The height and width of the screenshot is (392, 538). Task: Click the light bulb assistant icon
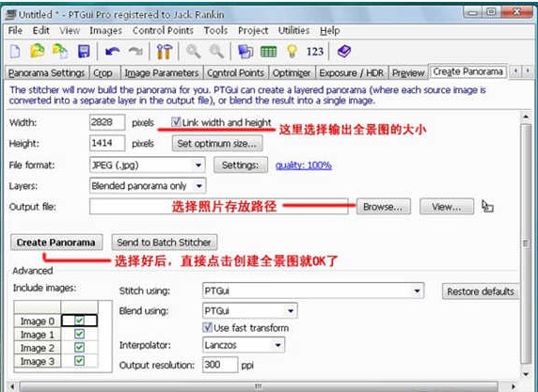tap(292, 51)
